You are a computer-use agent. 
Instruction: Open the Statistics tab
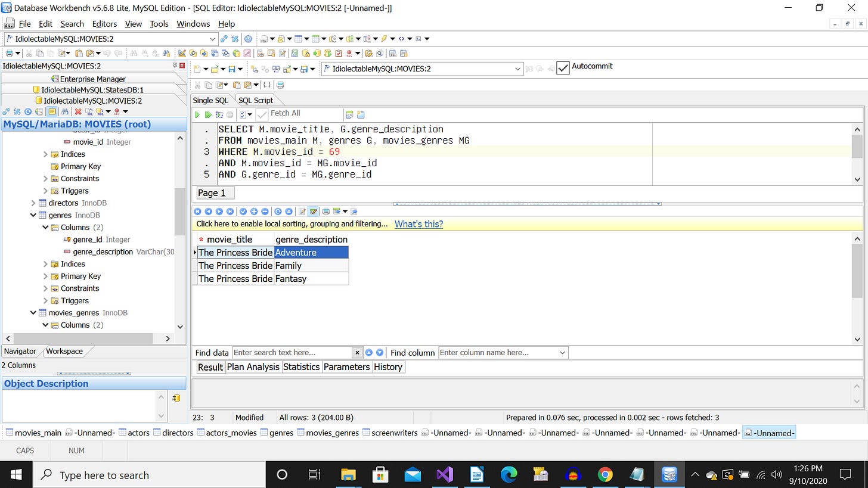(x=301, y=367)
